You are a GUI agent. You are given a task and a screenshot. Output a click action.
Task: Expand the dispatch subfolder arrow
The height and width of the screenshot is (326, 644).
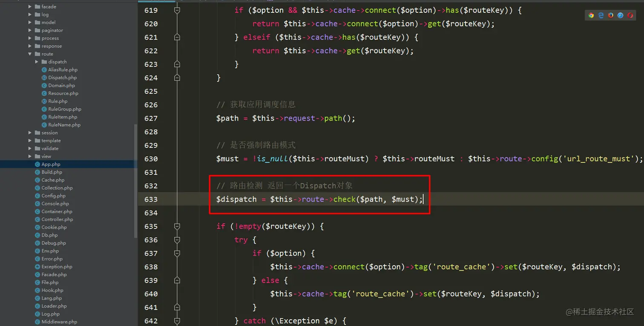pos(37,62)
